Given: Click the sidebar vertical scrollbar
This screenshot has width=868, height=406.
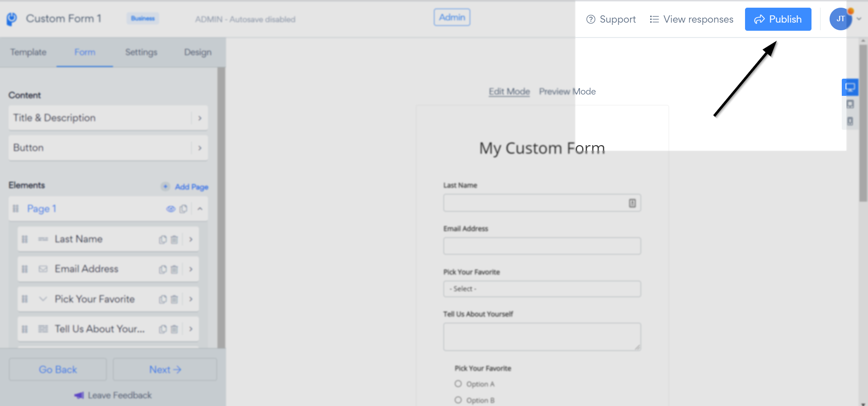Looking at the screenshot, I should point(221,208).
